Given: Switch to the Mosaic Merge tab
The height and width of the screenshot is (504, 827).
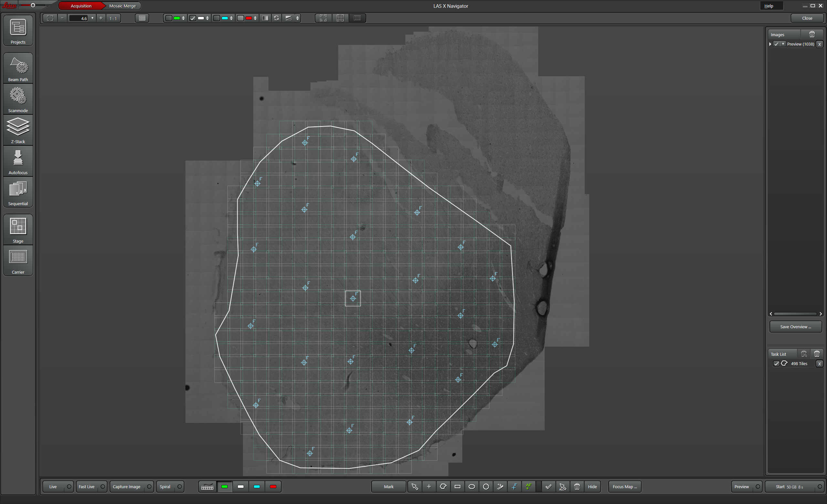Looking at the screenshot, I should point(122,6).
